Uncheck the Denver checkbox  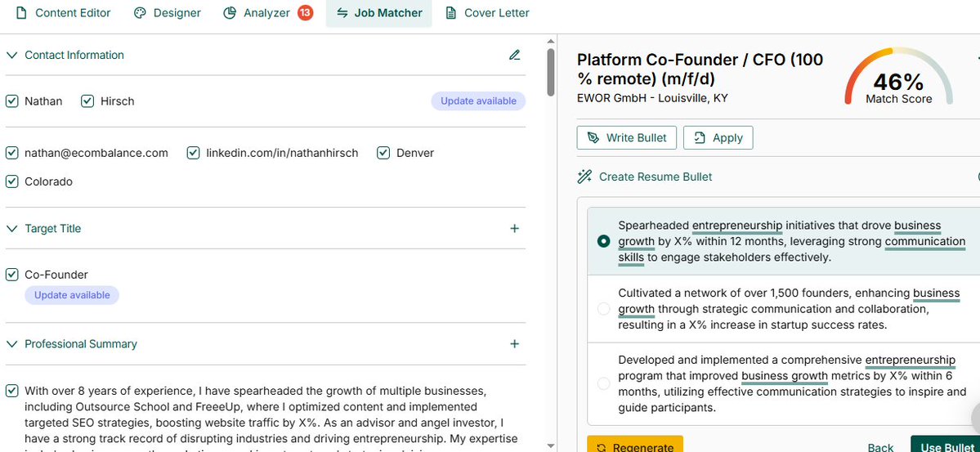384,153
